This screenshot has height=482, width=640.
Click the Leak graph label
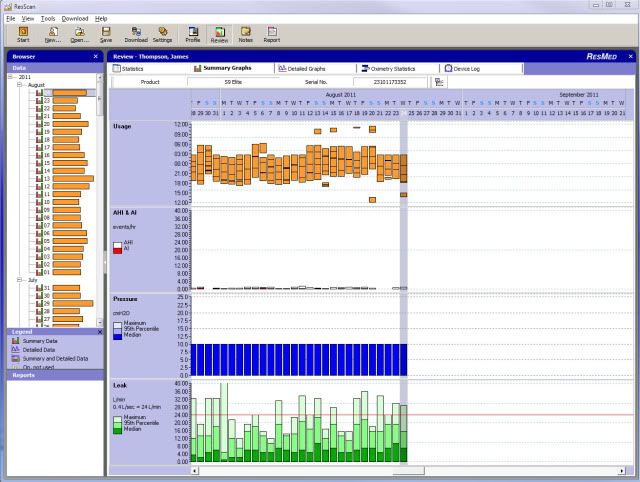120,386
